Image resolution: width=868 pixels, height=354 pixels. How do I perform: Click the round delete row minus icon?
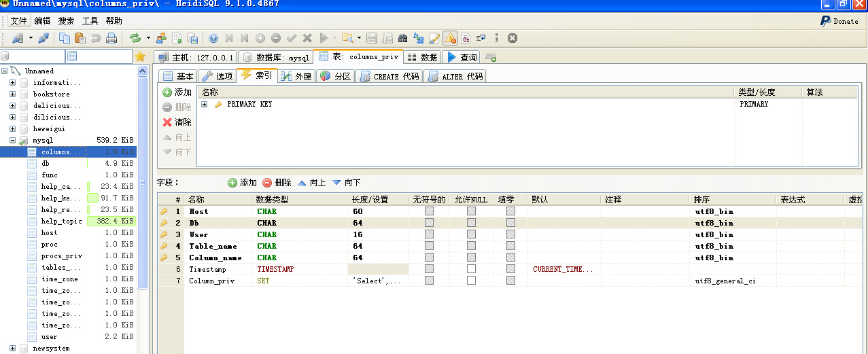276,38
